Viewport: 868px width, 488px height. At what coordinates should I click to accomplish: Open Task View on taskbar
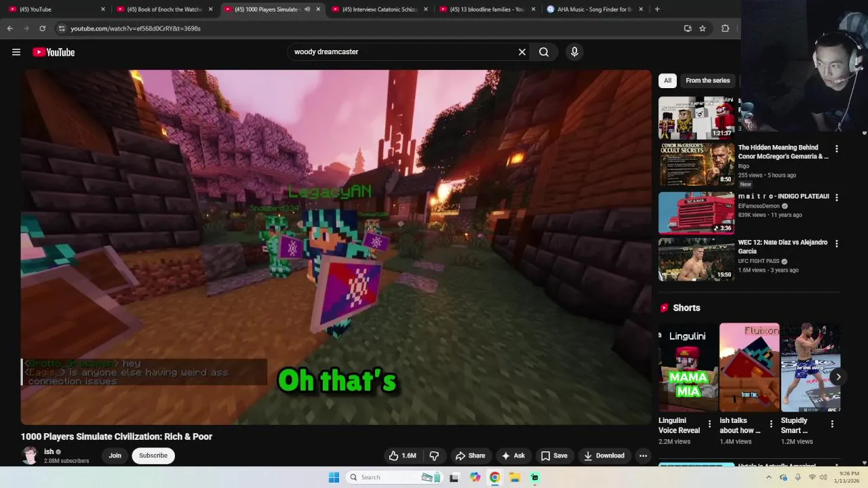pos(454,477)
